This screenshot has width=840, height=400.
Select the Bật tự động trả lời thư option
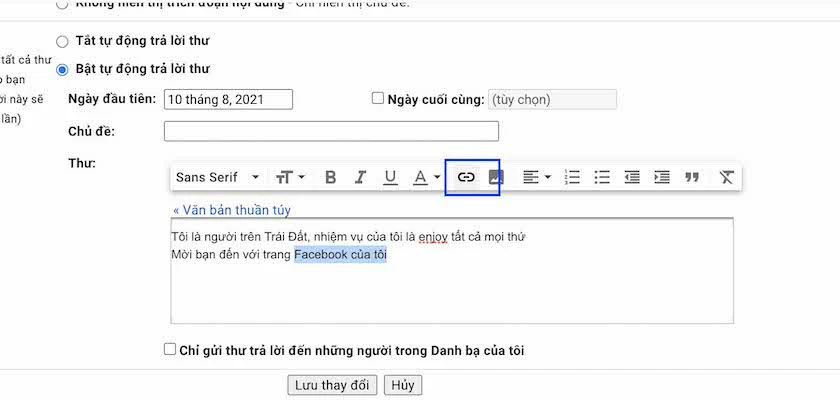click(63, 70)
